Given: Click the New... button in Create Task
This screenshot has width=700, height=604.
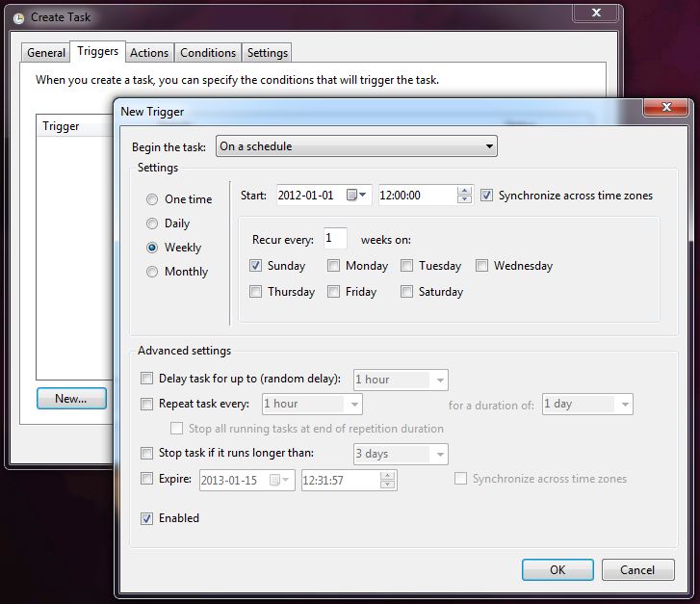Looking at the screenshot, I should [x=71, y=399].
